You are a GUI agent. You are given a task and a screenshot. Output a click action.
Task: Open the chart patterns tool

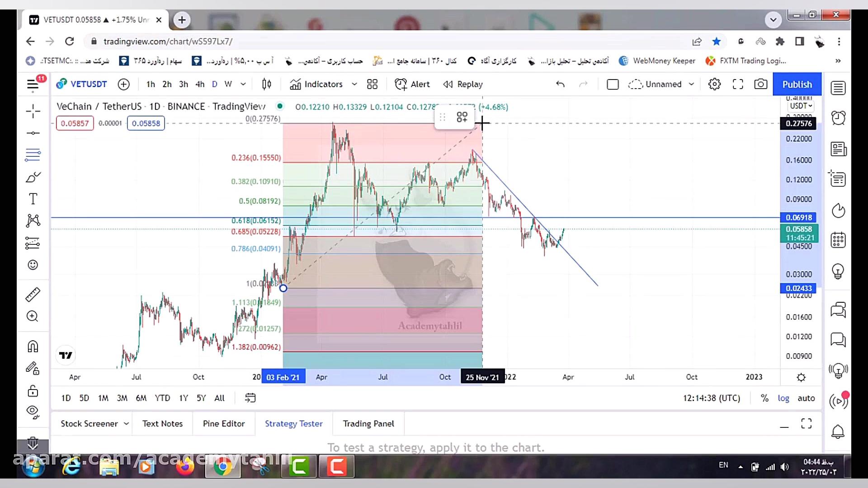point(33,221)
